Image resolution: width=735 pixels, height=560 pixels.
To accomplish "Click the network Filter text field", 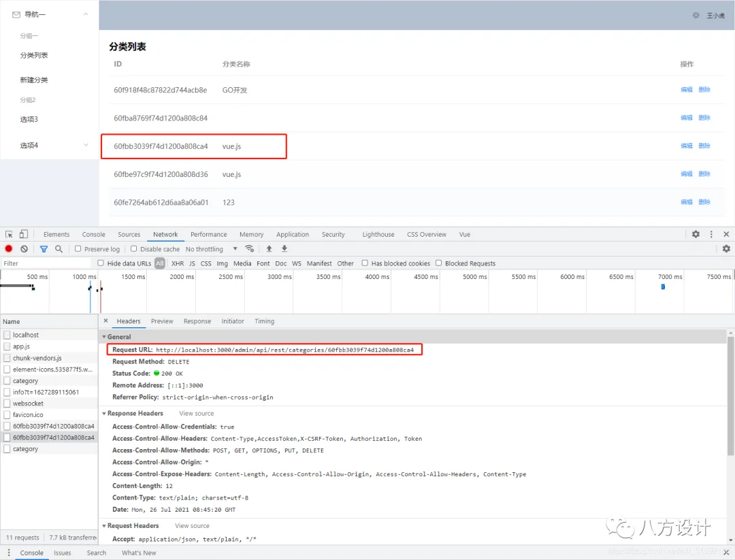I will 47,263.
